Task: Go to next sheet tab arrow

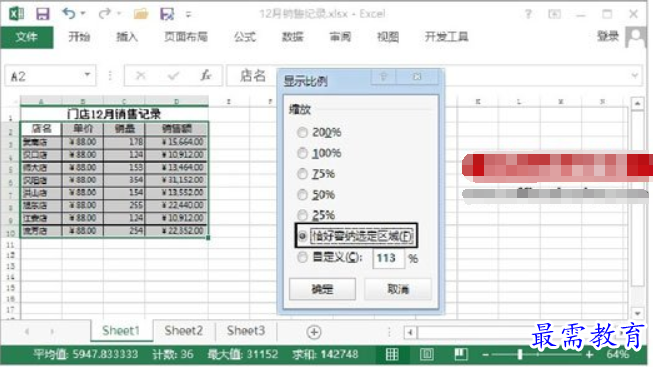Action: pos(52,332)
